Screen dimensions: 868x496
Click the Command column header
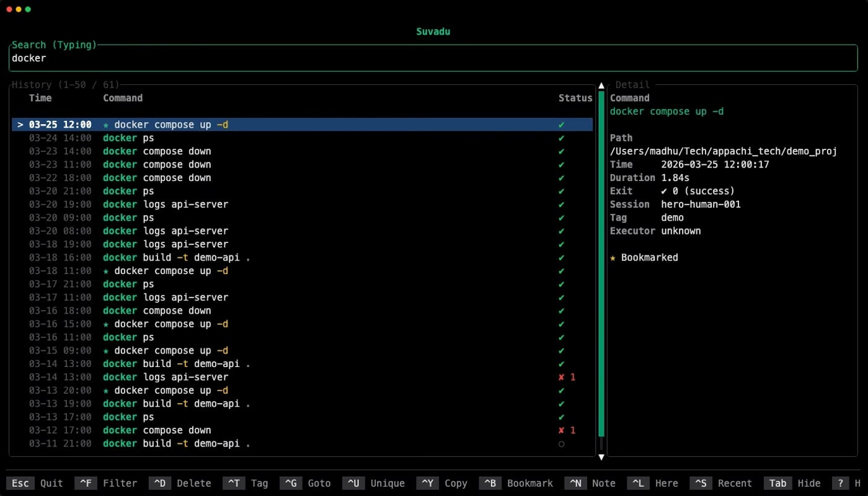pos(123,98)
